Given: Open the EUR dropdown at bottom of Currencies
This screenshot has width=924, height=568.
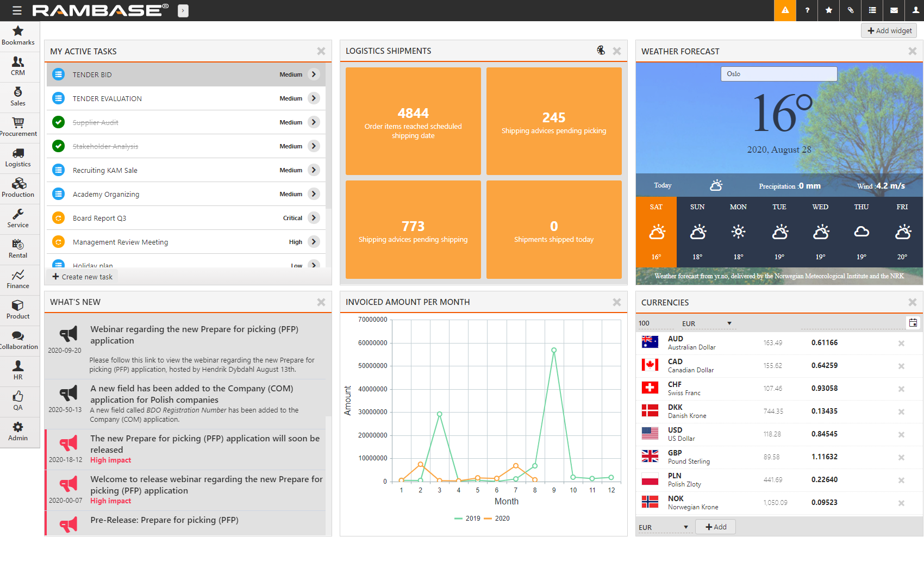Looking at the screenshot, I should 663,527.
